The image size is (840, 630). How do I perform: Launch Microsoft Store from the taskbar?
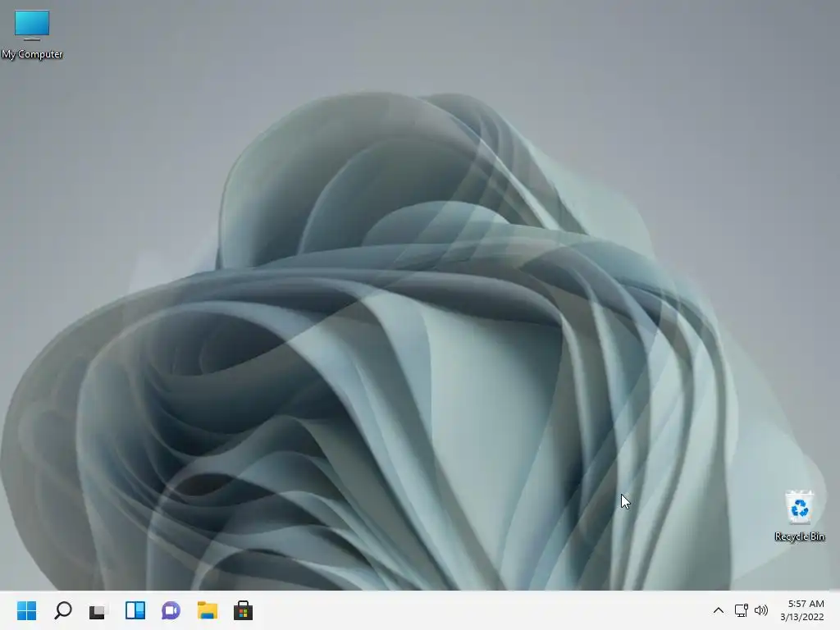[243, 610]
